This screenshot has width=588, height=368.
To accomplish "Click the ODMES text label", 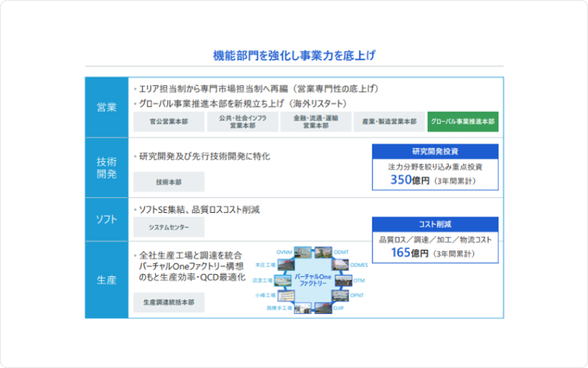I will (x=359, y=265).
